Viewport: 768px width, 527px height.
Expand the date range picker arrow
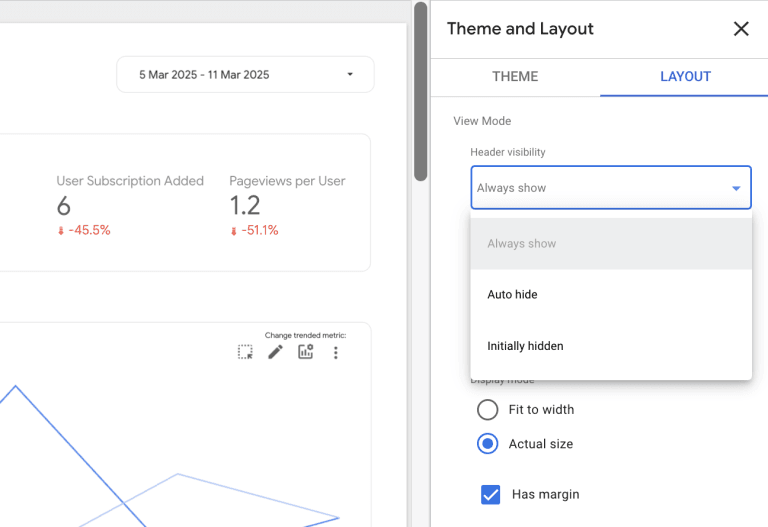pyautogui.click(x=349, y=75)
